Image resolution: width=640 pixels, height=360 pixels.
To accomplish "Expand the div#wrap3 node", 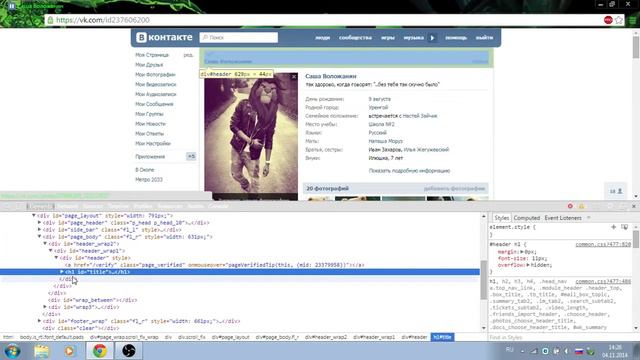I will click(x=45, y=307).
